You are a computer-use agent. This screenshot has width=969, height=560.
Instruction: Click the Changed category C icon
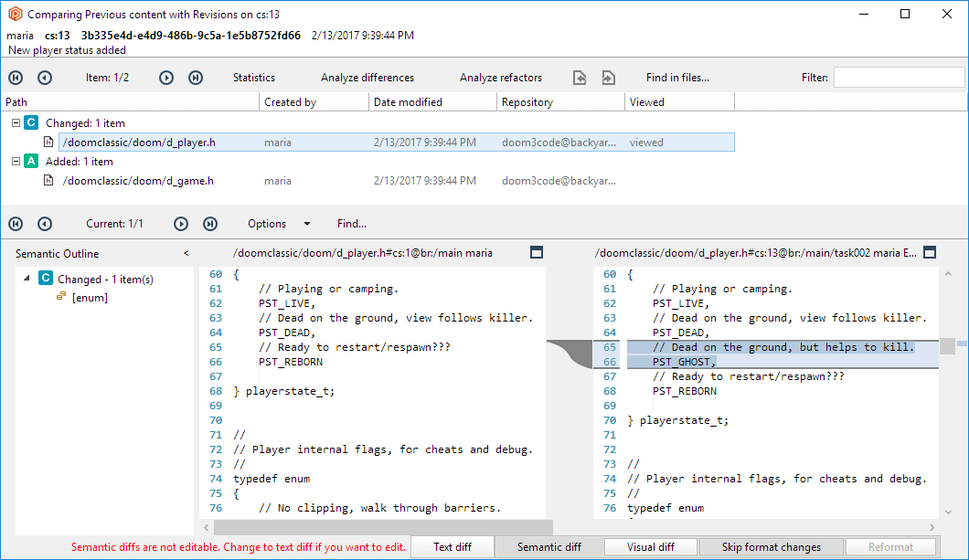tap(31, 122)
